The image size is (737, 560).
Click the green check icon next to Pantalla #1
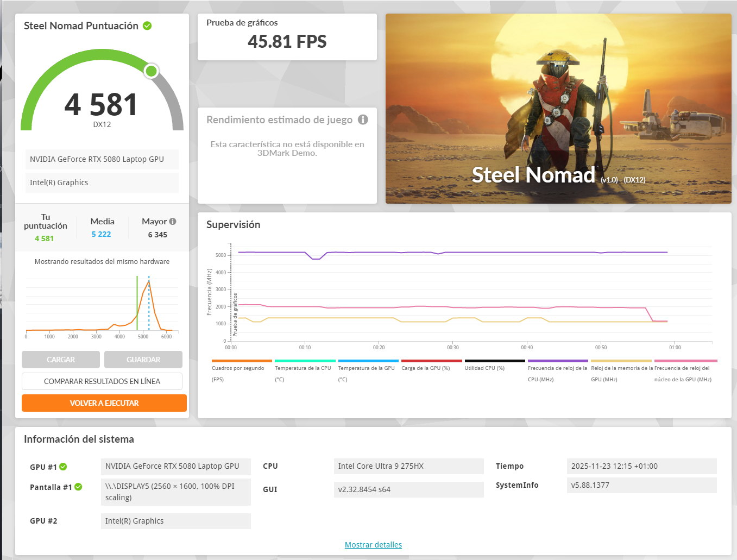pyautogui.click(x=78, y=487)
